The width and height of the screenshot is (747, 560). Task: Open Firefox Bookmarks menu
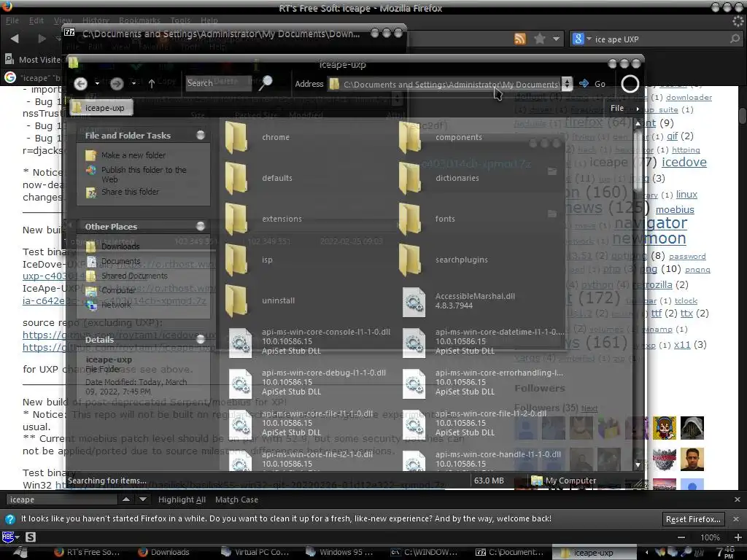(139, 20)
